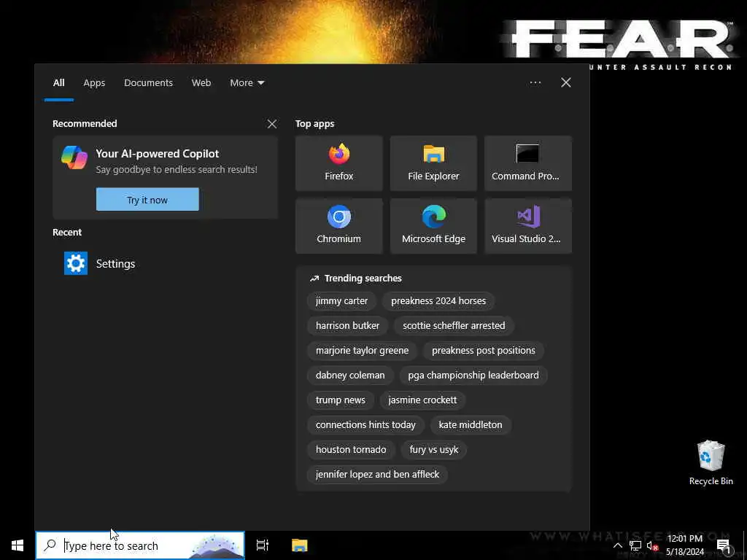The width and height of the screenshot is (747, 560).
Task: Select fury vs usyk trending search
Action: coord(434,449)
